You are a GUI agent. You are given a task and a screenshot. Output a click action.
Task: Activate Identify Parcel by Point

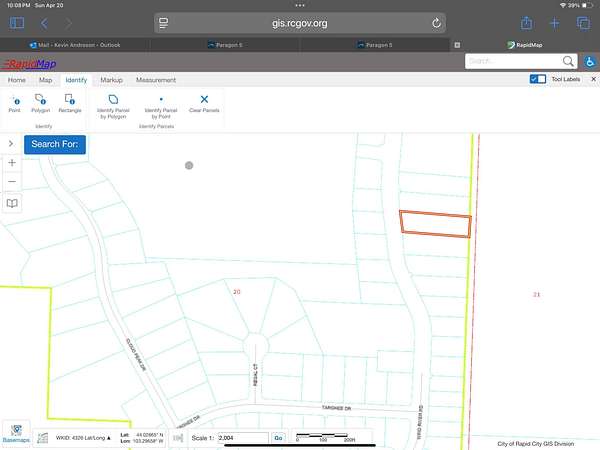pyautogui.click(x=161, y=105)
